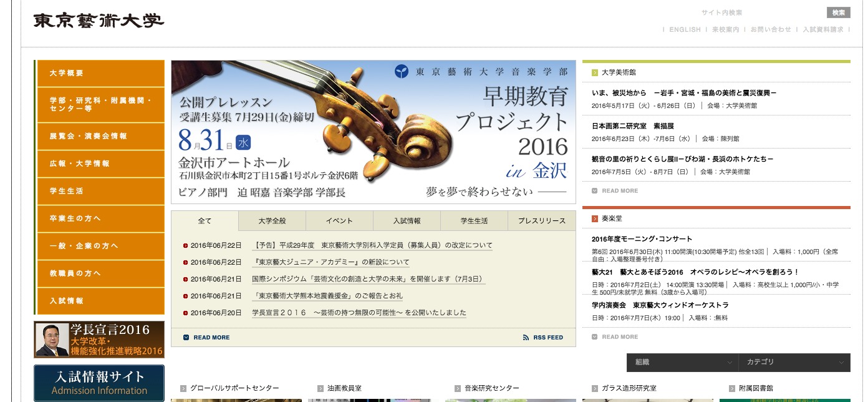This screenshot has height=402, width=868.
Task: Open 一般・企業の方へ in the sidebar menu
Action: tap(100, 246)
